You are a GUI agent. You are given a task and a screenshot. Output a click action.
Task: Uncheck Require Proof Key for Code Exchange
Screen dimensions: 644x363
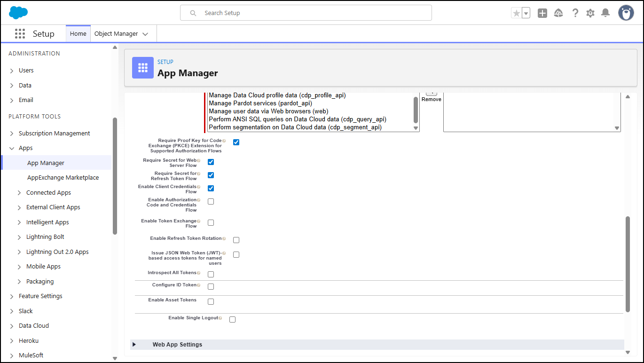click(x=236, y=142)
